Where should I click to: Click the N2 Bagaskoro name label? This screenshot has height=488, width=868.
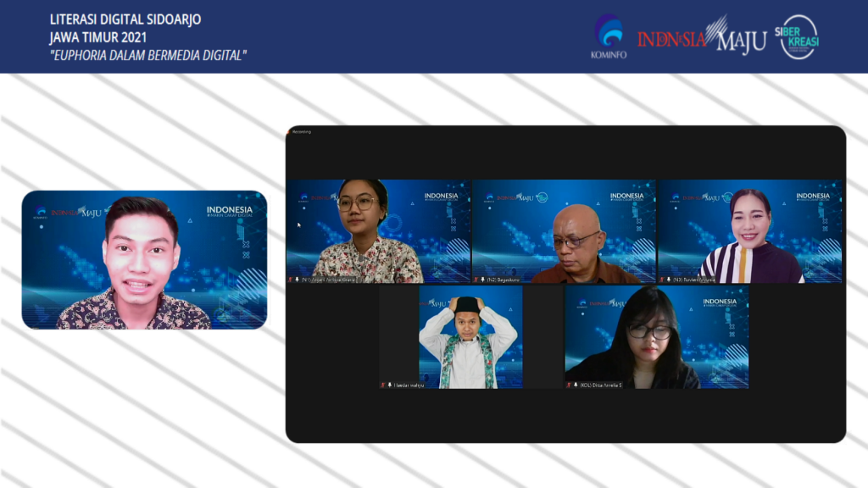pos(506,279)
